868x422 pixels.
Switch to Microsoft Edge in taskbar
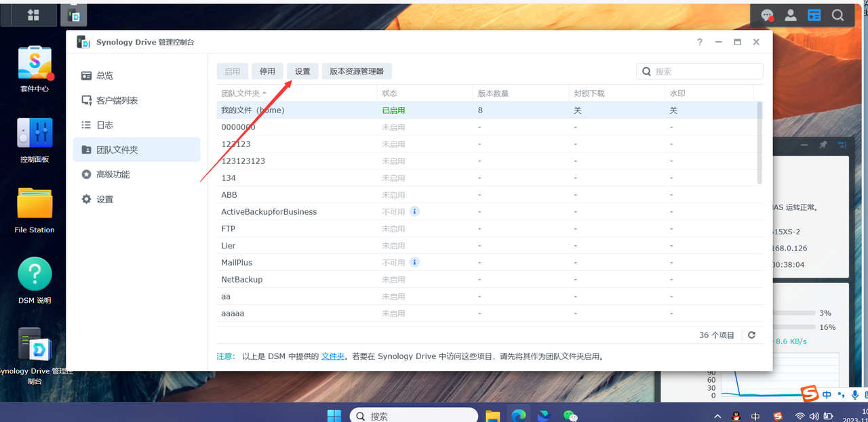(x=519, y=416)
